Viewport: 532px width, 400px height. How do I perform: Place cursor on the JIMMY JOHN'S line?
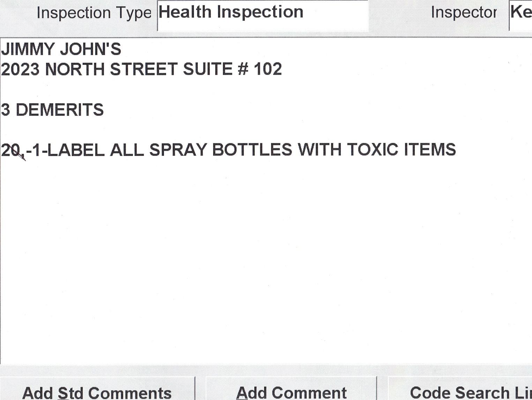[61, 49]
